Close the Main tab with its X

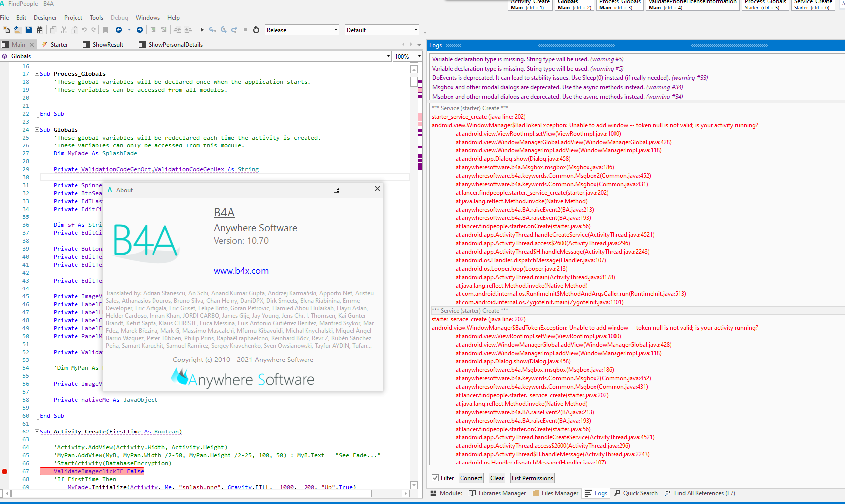coord(32,44)
